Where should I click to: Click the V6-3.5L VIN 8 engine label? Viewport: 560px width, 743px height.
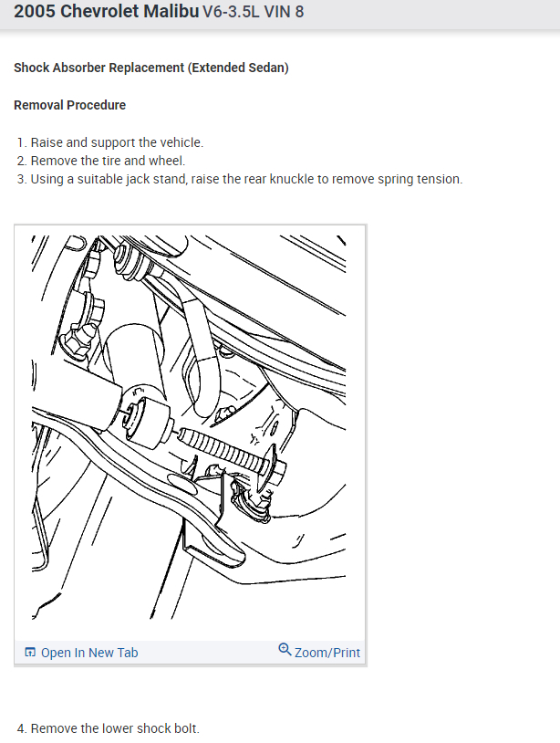(254, 12)
